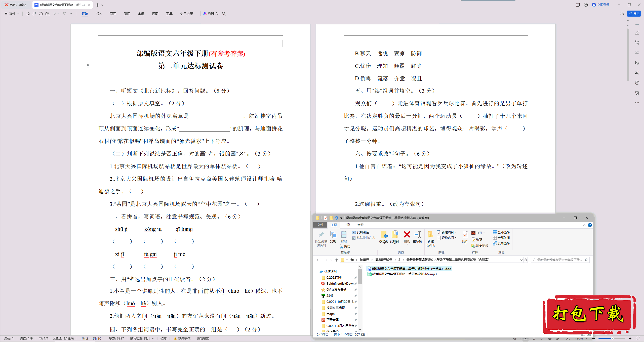Select the .mp3 file in Explorer list

coord(402,274)
